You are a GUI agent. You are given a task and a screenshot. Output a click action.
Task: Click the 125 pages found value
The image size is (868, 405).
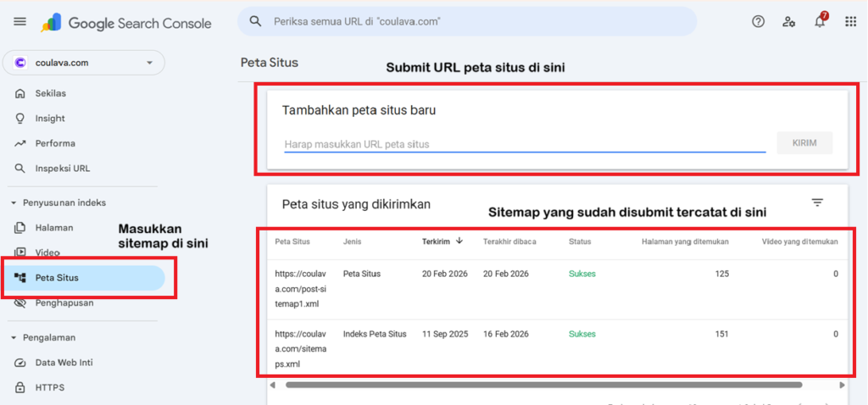[x=721, y=274]
